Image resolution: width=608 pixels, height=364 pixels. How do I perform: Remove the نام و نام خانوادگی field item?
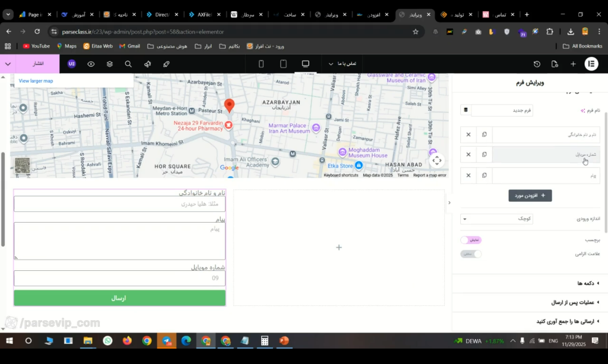(x=468, y=135)
